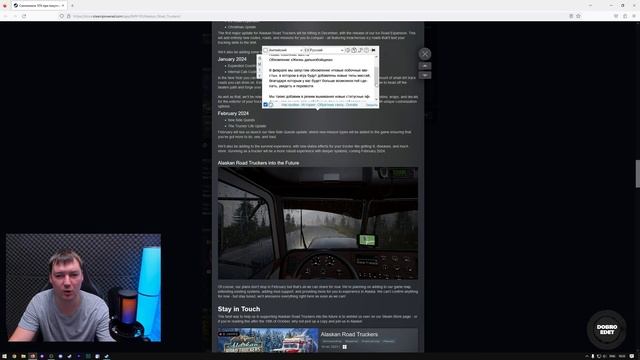640x360 pixels.
Task: Click the Windows platform icon in store widget
Action: coord(344,347)
